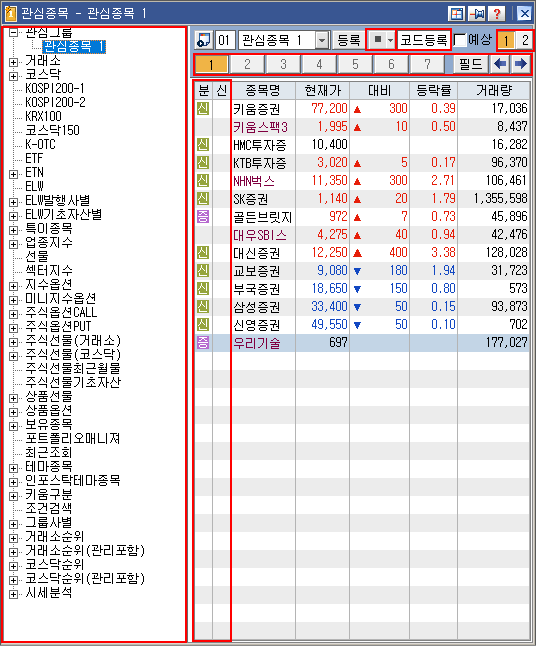Viewport: 536px width, 646px height.
Task: Select ETF in the tree
Action: tap(34, 159)
